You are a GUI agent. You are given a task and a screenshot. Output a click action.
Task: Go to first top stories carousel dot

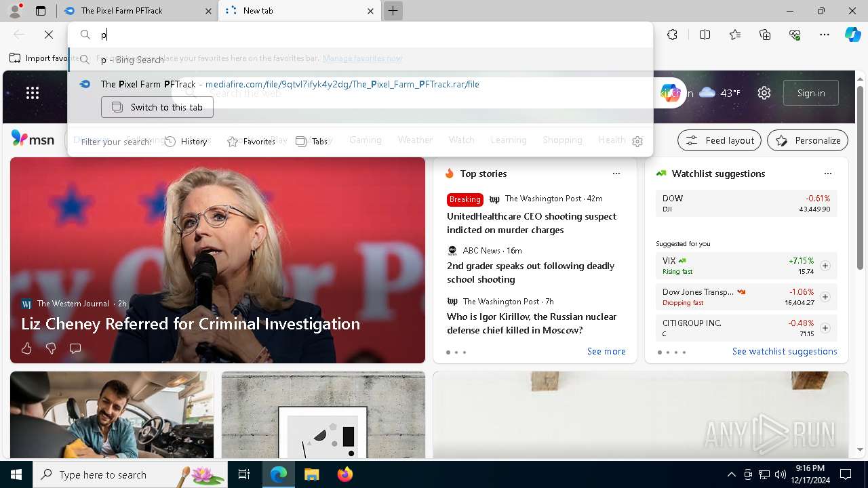click(x=448, y=352)
